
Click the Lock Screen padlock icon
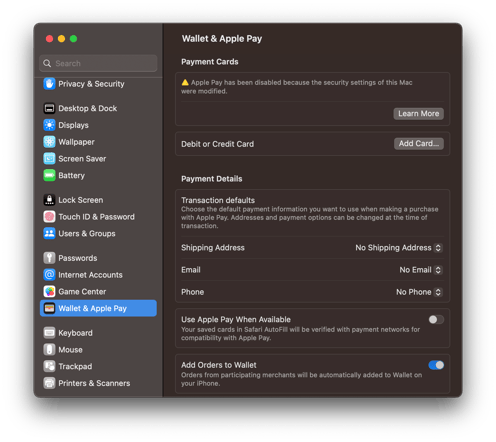(49, 200)
